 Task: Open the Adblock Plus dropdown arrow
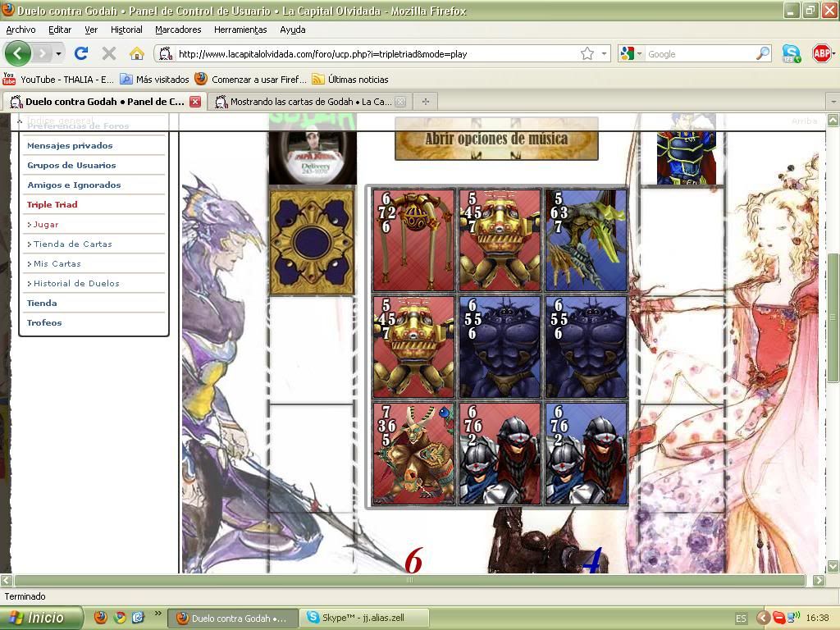point(833,53)
